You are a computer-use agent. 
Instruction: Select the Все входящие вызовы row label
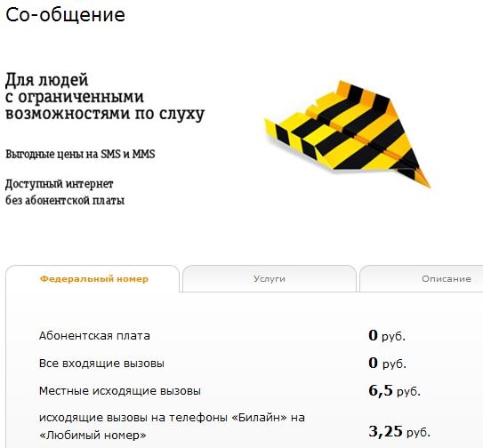point(101,364)
